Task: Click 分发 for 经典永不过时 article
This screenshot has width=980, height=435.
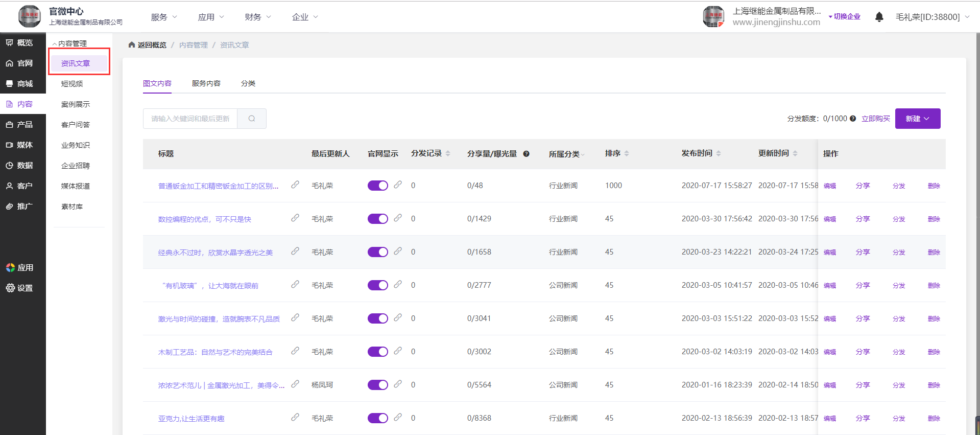Action: (x=899, y=253)
